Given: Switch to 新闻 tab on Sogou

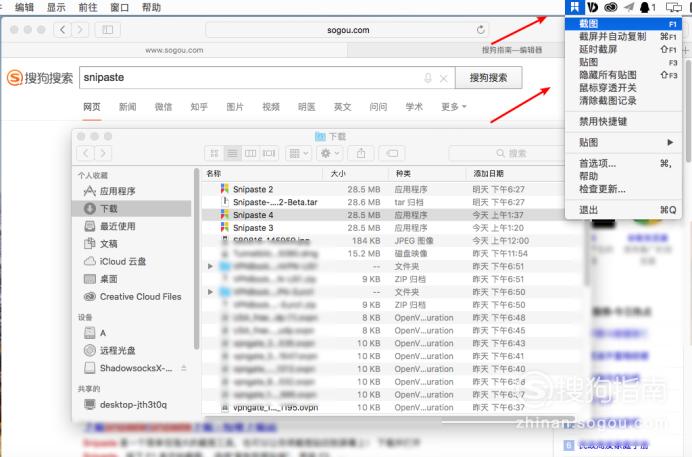Looking at the screenshot, I should pyautogui.click(x=128, y=107).
